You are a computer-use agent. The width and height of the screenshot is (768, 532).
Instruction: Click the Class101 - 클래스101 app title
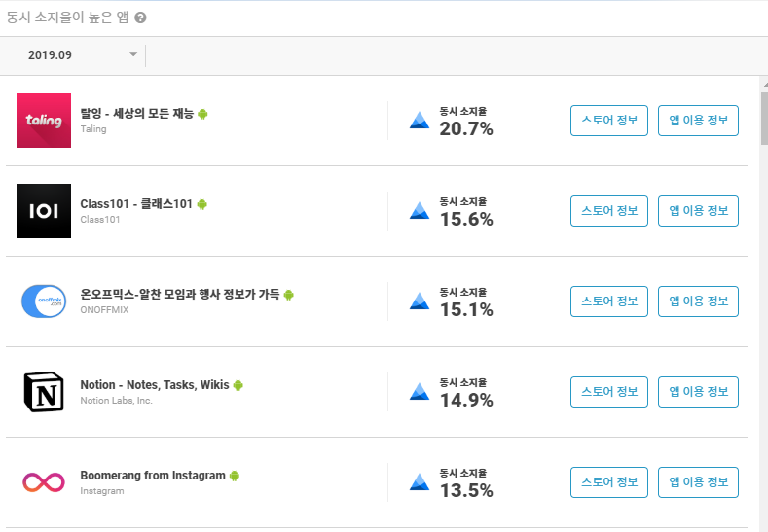tap(136, 204)
